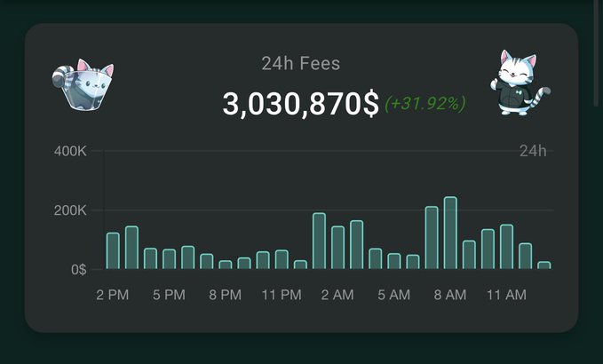Click the page scrollbar thumb at right edge
Screen dimensions: 603x364
pos(598,54)
